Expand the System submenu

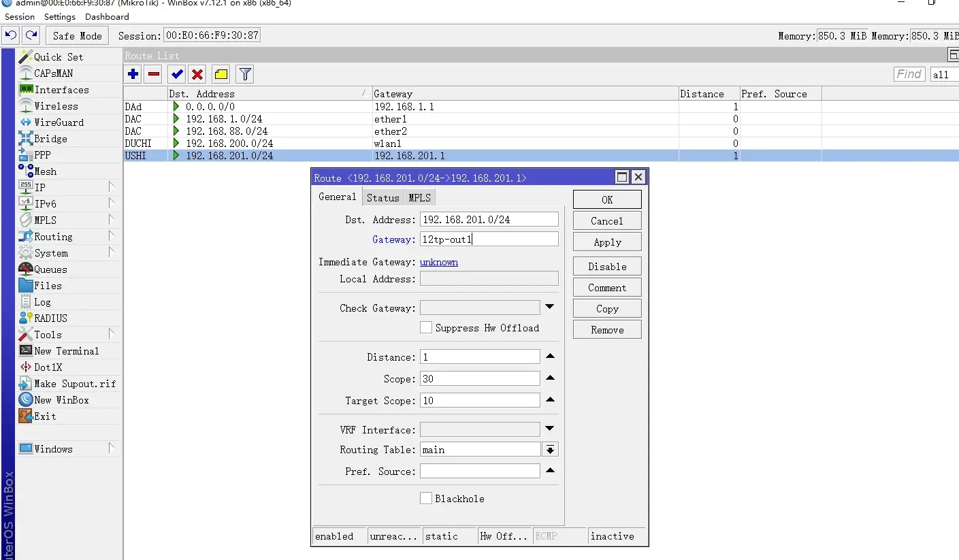pos(111,252)
